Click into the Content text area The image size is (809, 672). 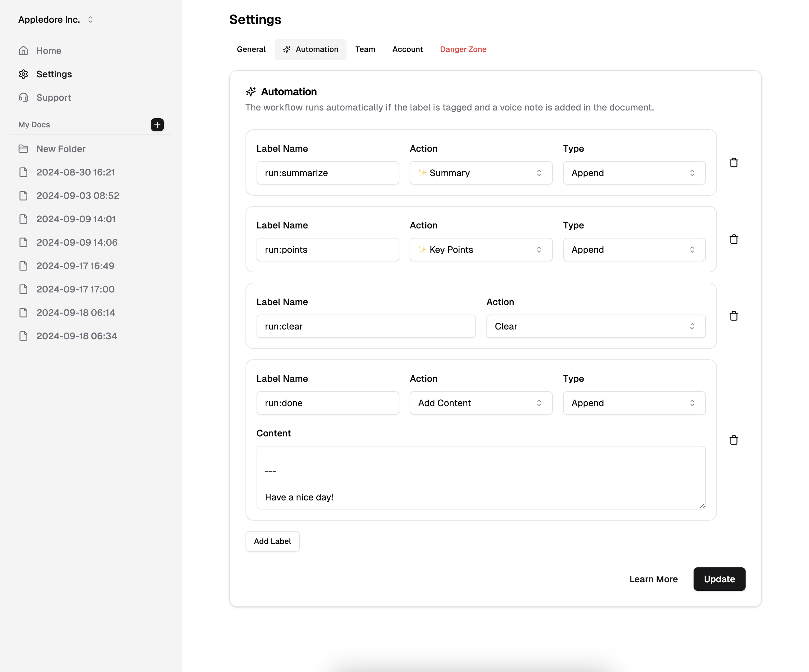[480, 478]
